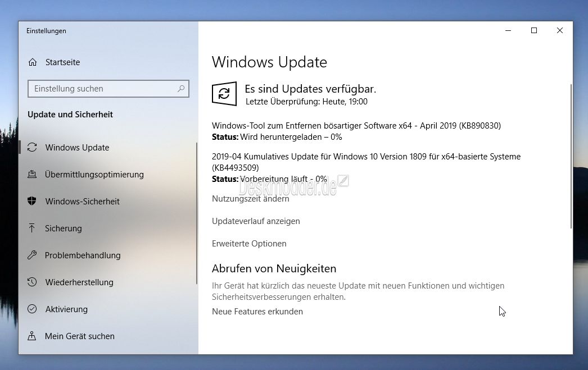Click the 'Windows Update' page title
The image size is (588, 370).
click(x=269, y=62)
